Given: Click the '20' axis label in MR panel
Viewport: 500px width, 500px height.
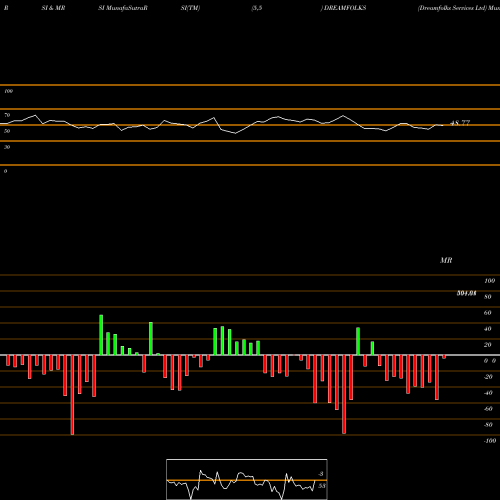Looking at the screenshot, I should [x=487, y=345].
